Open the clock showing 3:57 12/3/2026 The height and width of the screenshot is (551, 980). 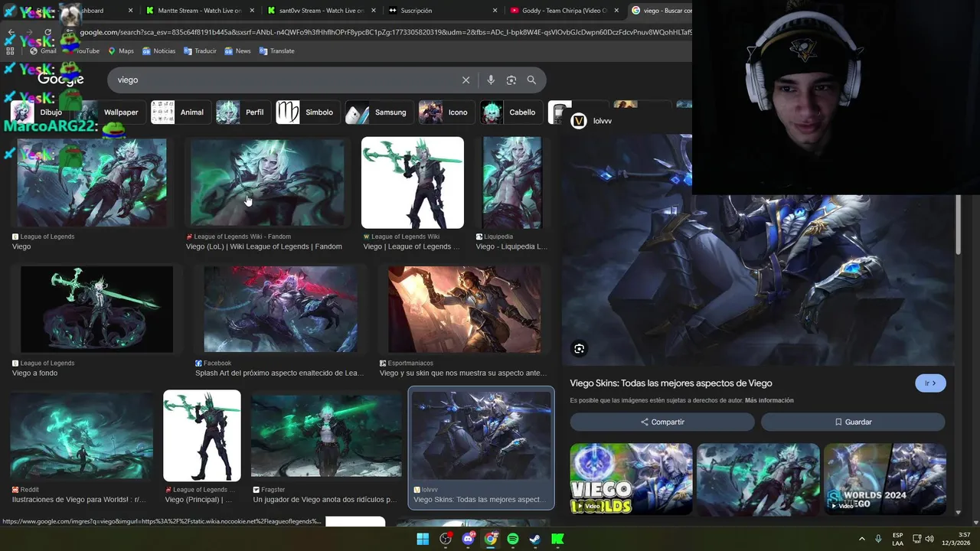tap(956, 539)
